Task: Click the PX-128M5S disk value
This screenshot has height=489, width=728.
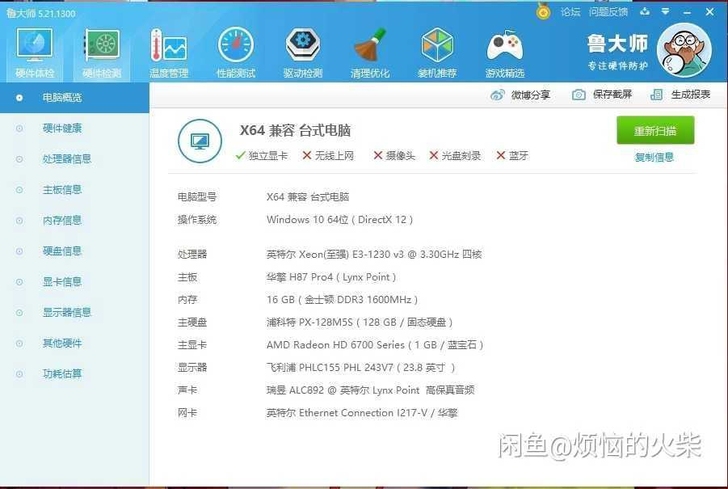Action: (x=359, y=322)
